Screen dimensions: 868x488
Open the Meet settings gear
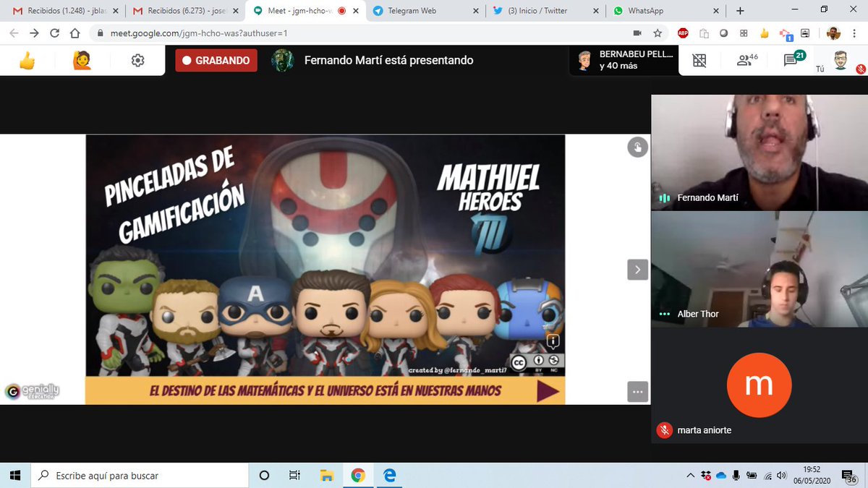(x=137, y=61)
